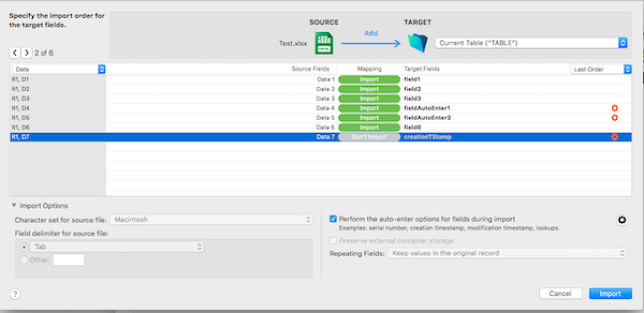Open the Tab field delimiter dropdown
The height and width of the screenshot is (313, 644).
tap(117, 247)
